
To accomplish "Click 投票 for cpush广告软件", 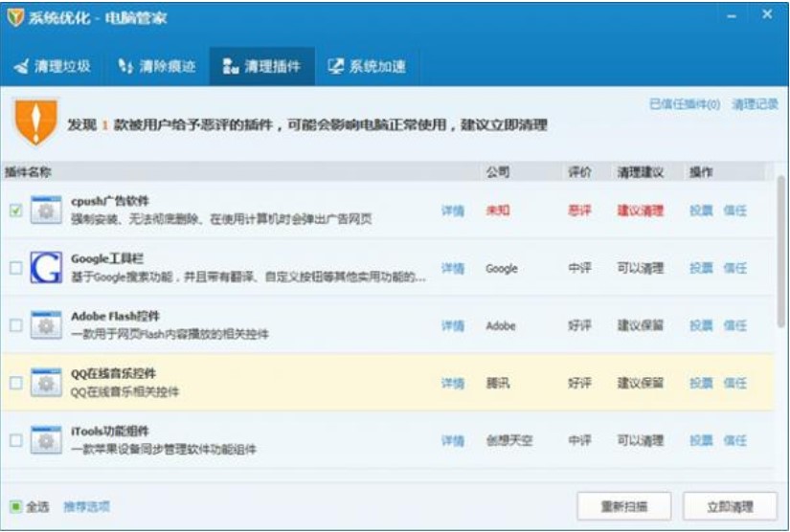I will [701, 211].
